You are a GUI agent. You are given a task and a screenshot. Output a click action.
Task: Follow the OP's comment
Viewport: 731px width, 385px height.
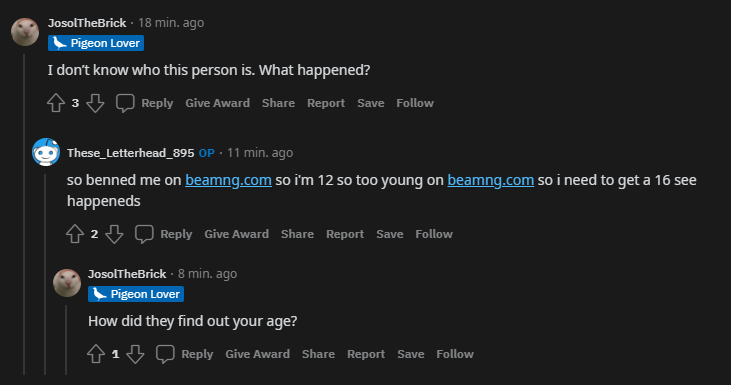434,234
